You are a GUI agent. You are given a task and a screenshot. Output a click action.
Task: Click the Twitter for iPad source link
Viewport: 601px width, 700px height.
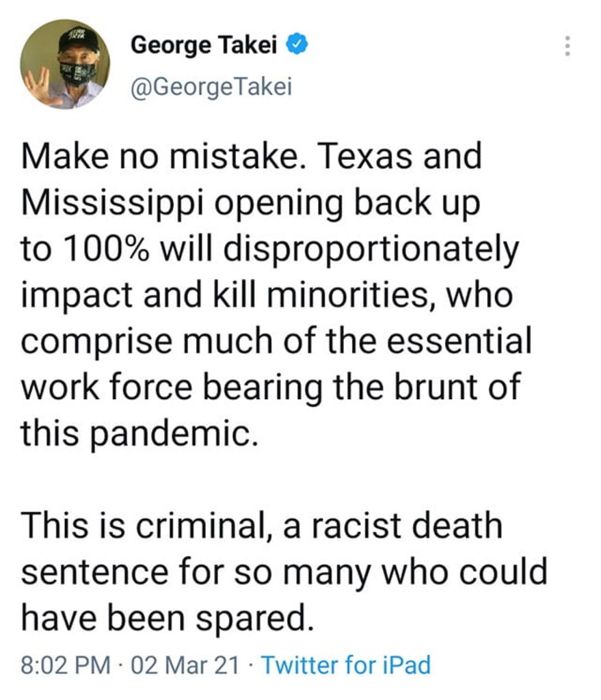[346, 664]
